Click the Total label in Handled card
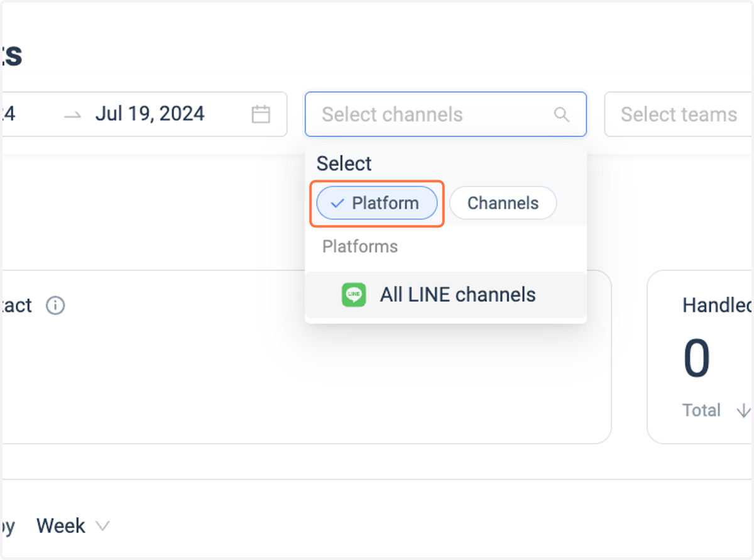 coord(701,410)
